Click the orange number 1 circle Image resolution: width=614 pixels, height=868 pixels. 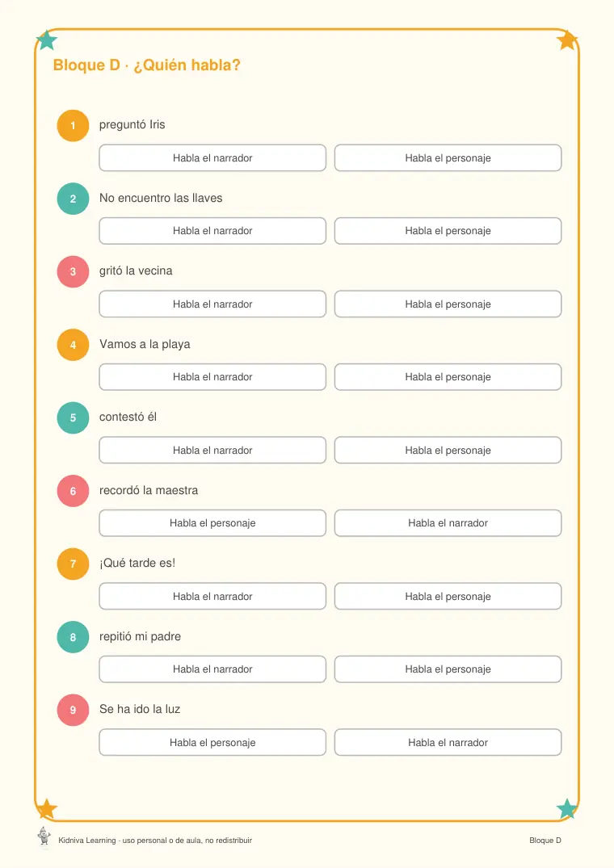point(73,126)
